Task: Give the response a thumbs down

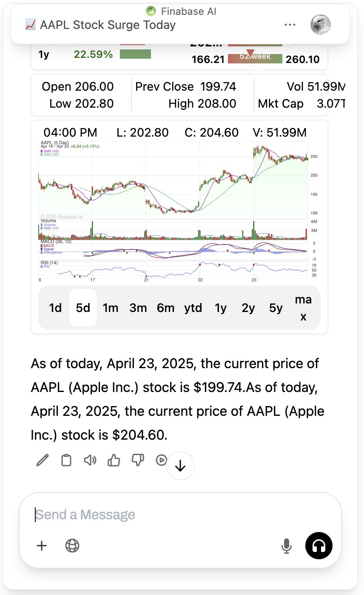Action: [137, 460]
